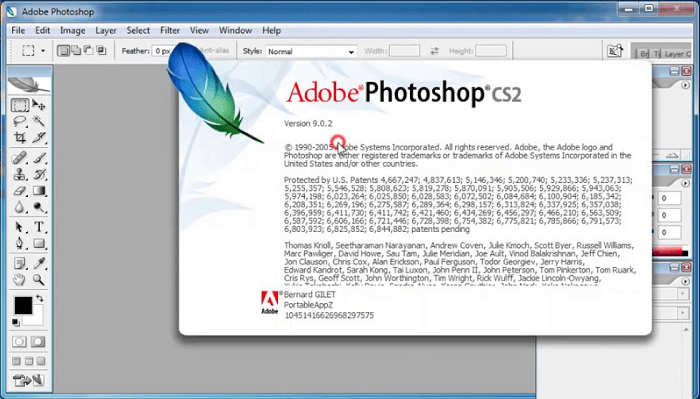The image size is (700, 399).
Task: Select the Type tool
Action: pos(39,227)
